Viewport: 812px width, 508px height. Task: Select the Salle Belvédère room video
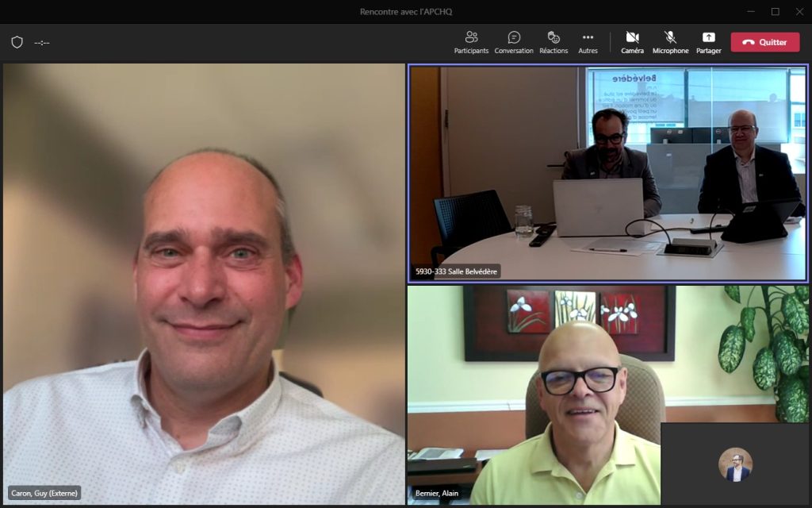tap(607, 173)
